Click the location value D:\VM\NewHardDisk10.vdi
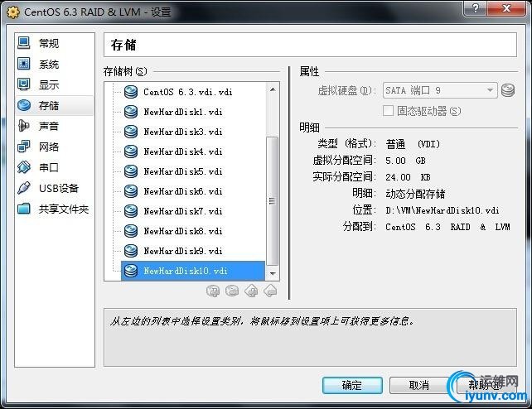 pyautogui.click(x=442, y=210)
